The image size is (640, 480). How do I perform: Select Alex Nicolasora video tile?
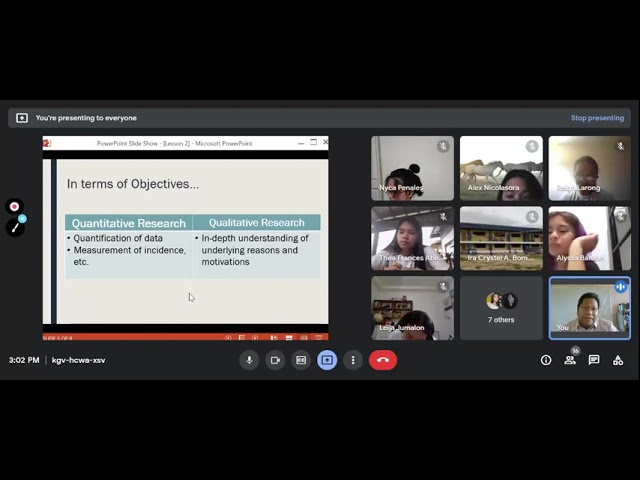tap(501, 168)
